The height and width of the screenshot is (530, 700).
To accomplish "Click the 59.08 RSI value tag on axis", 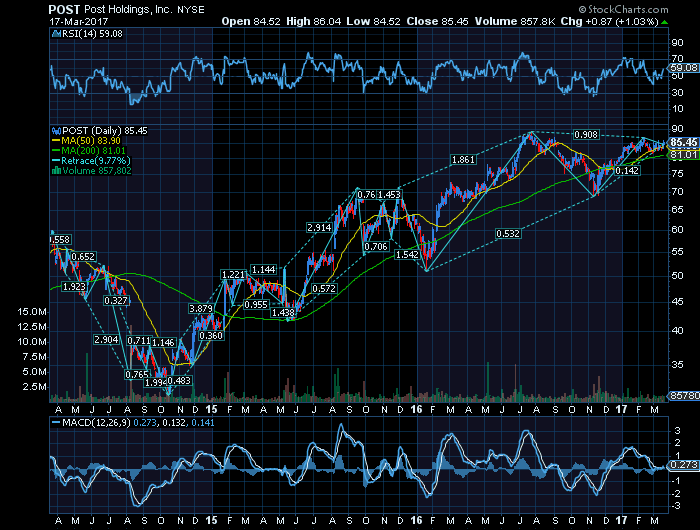I will tap(683, 68).
